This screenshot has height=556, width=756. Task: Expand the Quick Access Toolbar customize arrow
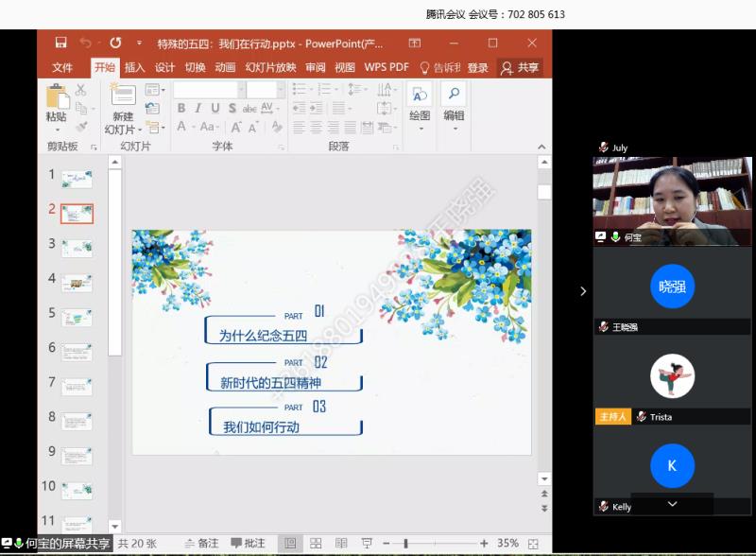coord(139,43)
